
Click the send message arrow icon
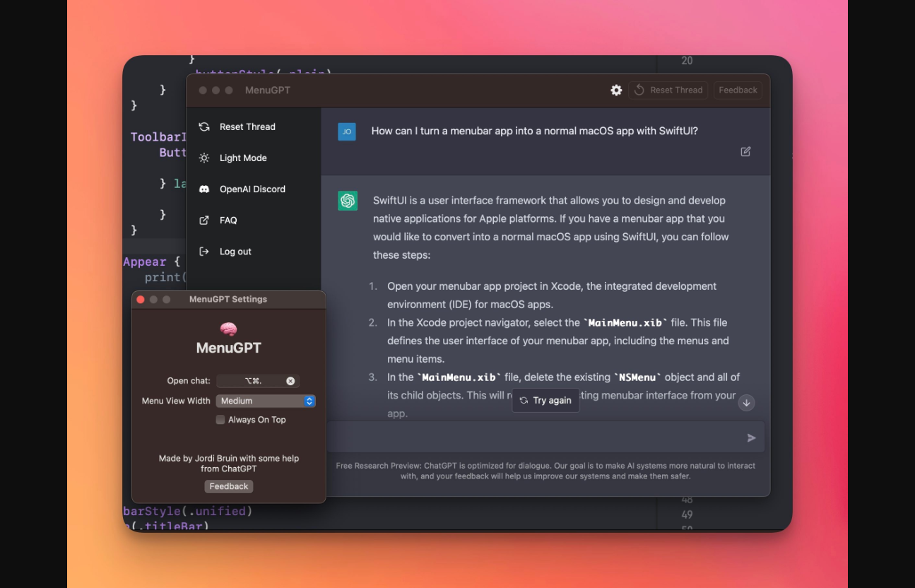751,438
